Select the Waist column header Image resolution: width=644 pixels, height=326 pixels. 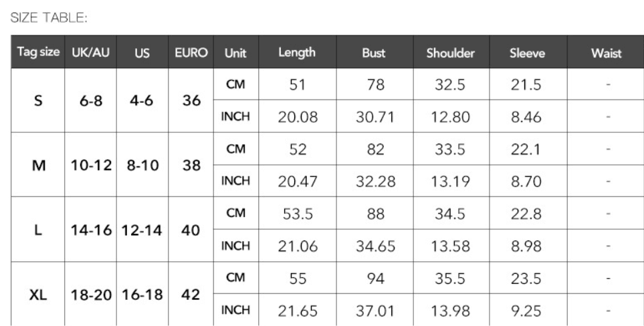point(606,52)
